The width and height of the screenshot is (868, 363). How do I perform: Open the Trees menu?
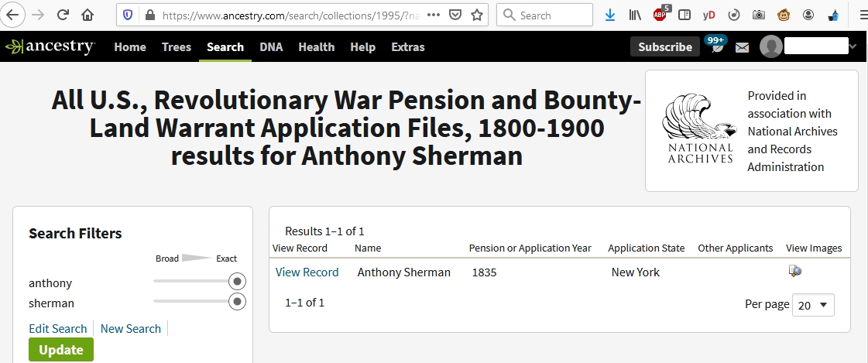(x=177, y=47)
